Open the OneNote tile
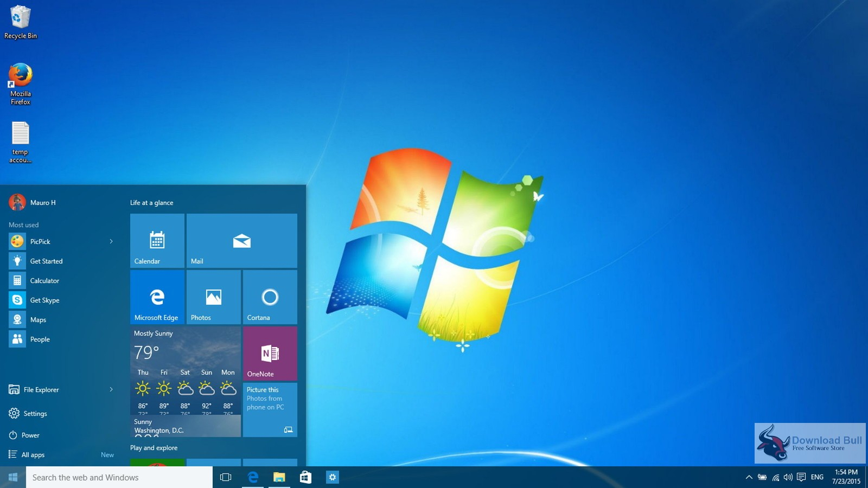 click(270, 354)
